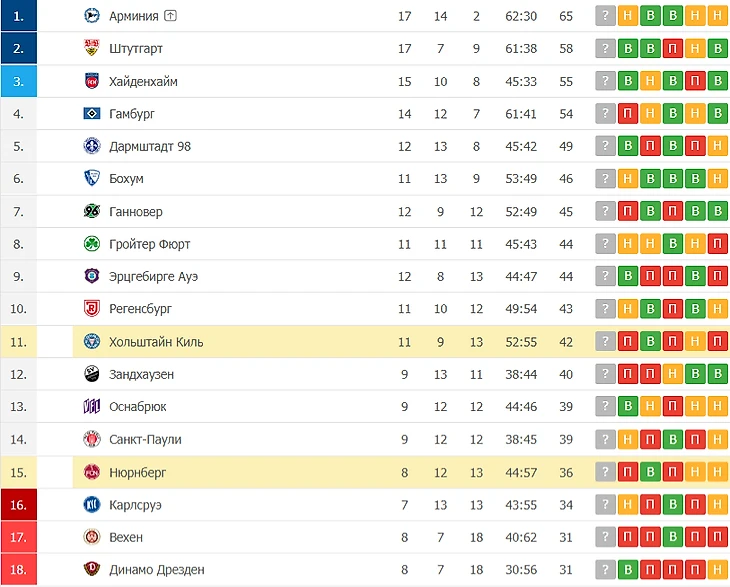Click the promotion arrow icon beside Арминия
This screenshot has width=730, height=587.
click(170, 16)
